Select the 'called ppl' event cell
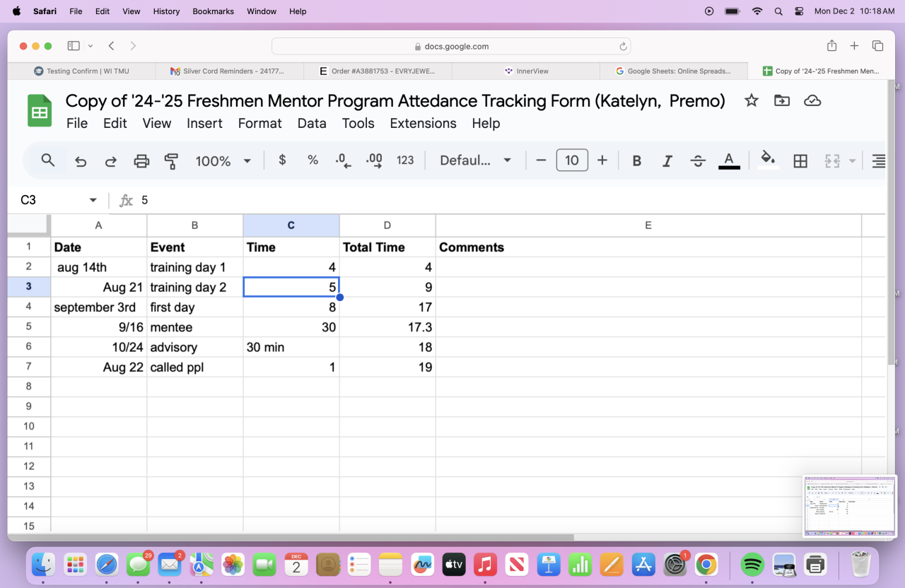905x588 pixels. 195,367
